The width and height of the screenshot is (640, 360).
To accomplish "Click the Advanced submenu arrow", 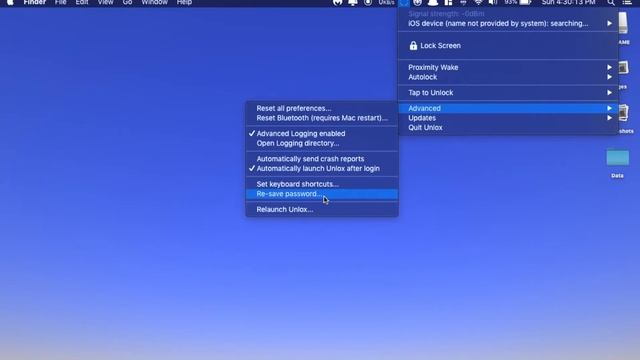I will coord(609,108).
